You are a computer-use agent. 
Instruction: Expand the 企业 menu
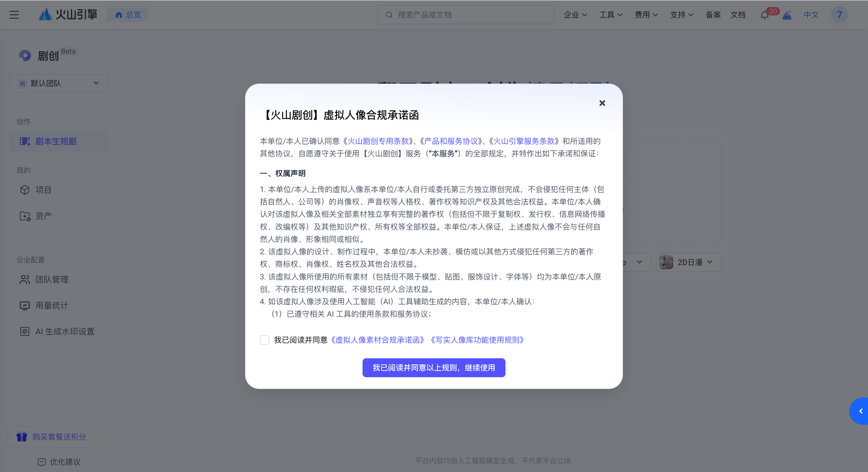[575, 15]
